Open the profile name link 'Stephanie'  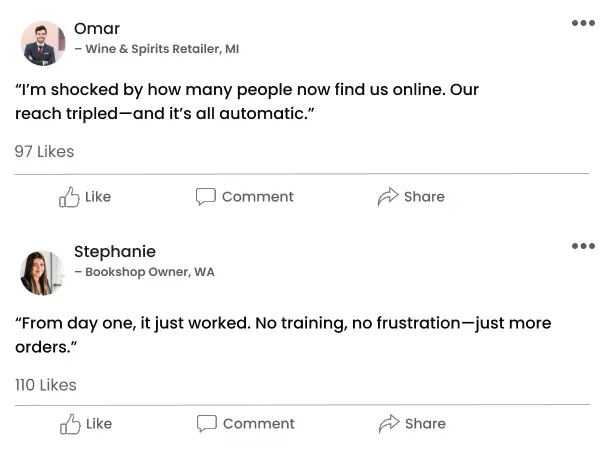(115, 251)
